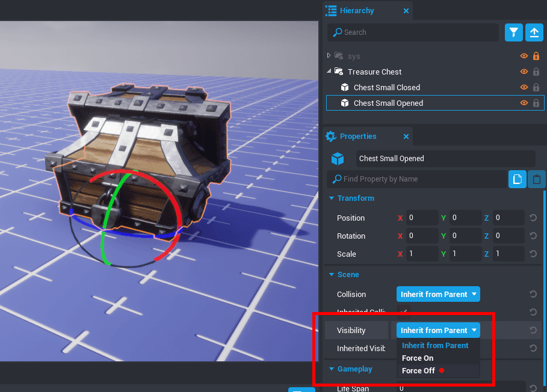Click the lock icon for Chest Small Closed

536,87
